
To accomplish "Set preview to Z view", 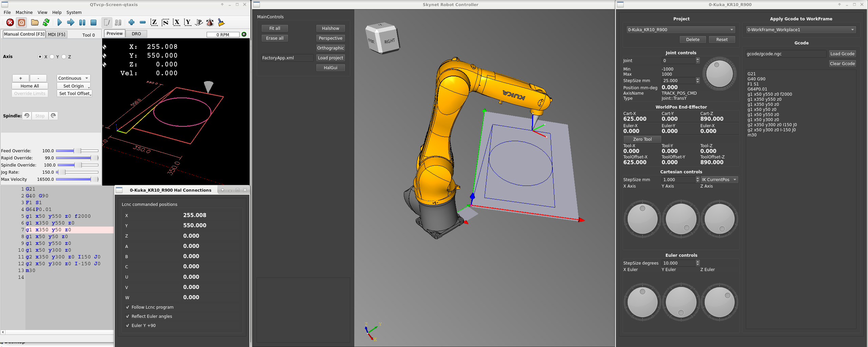I will click(154, 22).
